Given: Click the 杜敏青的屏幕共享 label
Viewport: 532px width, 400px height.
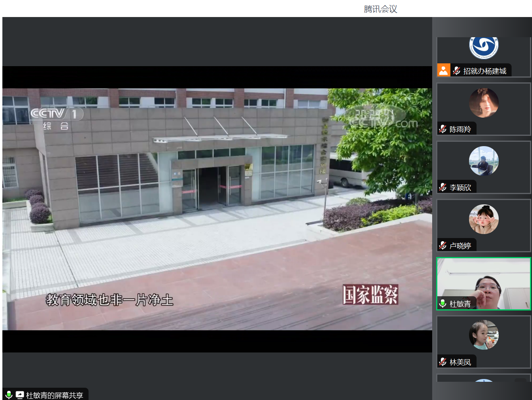Looking at the screenshot, I should click(x=54, y=395).
